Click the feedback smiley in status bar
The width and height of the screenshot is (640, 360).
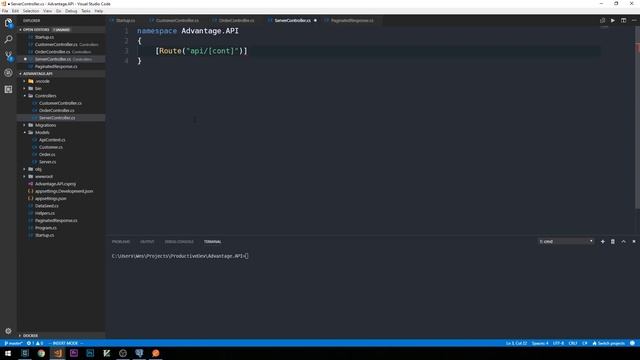[632, 343]
